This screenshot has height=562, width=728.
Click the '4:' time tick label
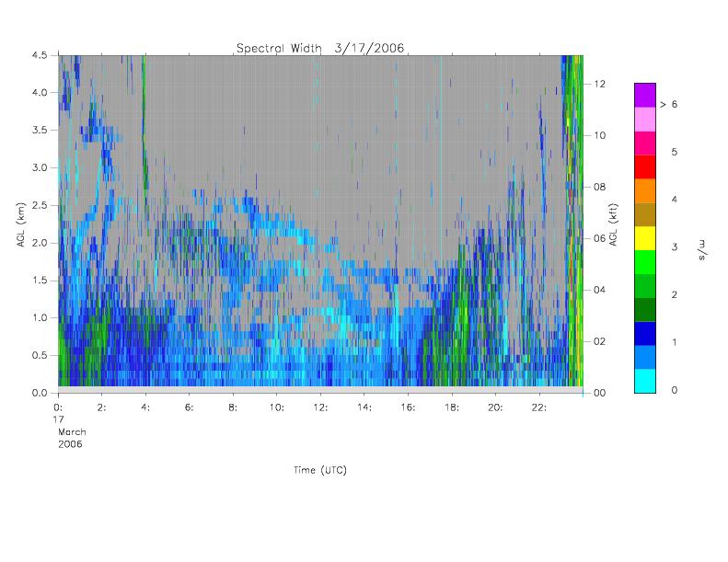[x=145, y=407]
